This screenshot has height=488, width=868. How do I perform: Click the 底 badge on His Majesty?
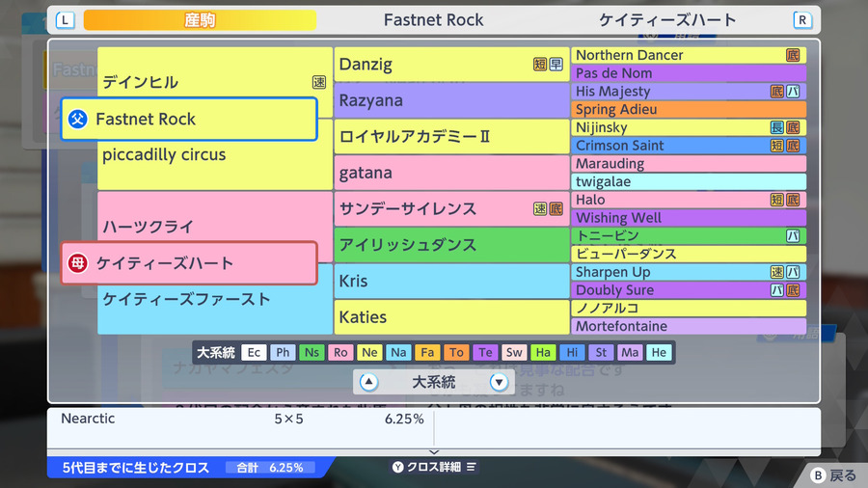pos(777,92)
